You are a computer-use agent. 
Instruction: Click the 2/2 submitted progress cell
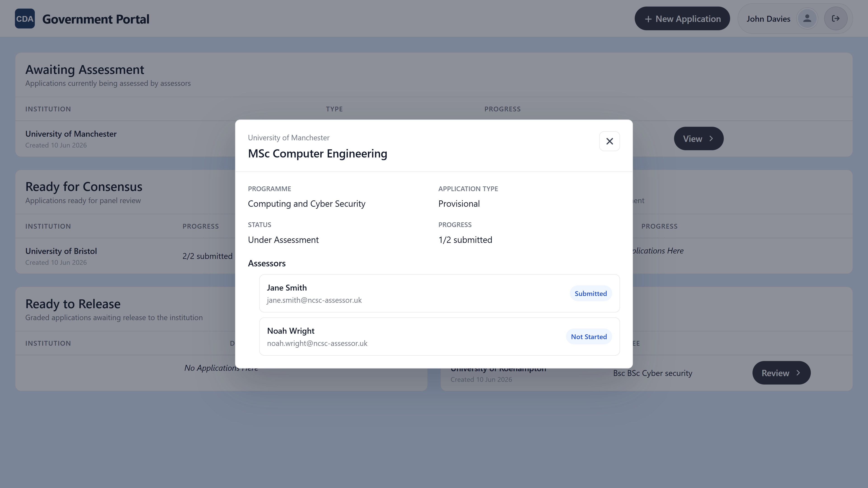tap(207, 256)
